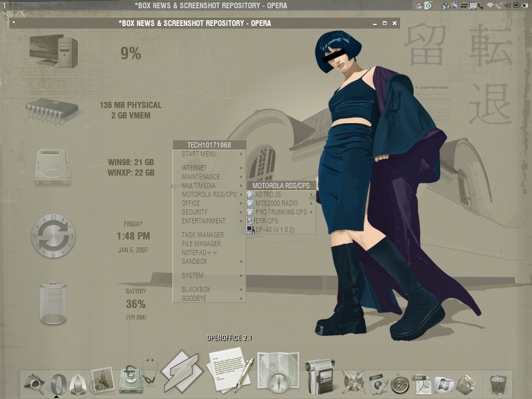The image size is (532, 399).
Task: Open the detective magnifier search dock icon
Action: (x=34, y=384)
